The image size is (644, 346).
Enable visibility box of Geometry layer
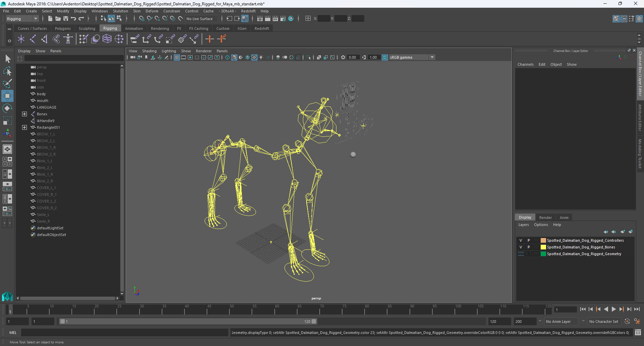point(521,254)
